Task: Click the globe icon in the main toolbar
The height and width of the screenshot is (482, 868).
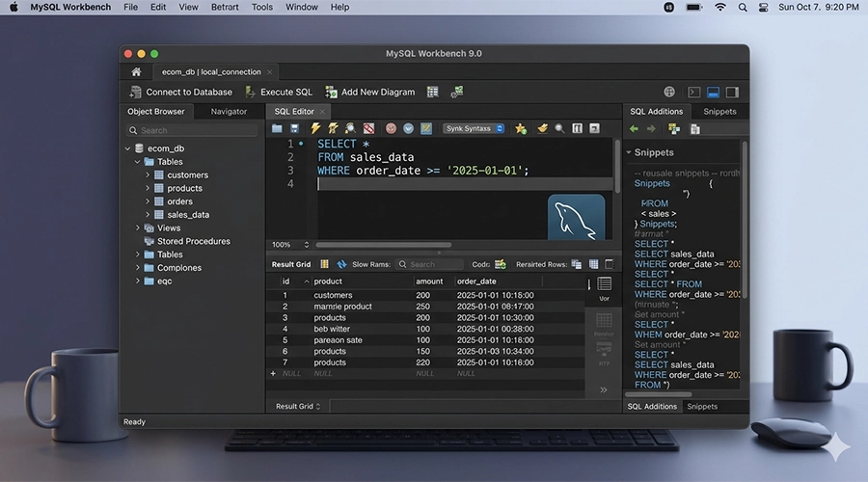Action: 669,92
